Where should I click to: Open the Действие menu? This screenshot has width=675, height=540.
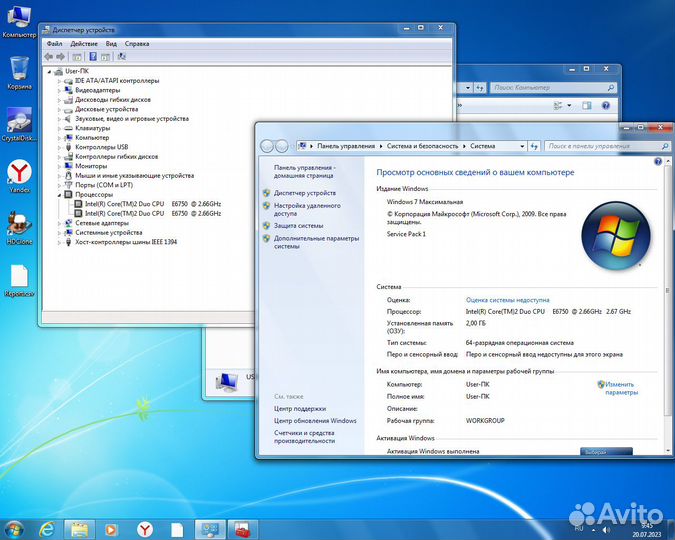pyautogui.click(x=84, y=43)
